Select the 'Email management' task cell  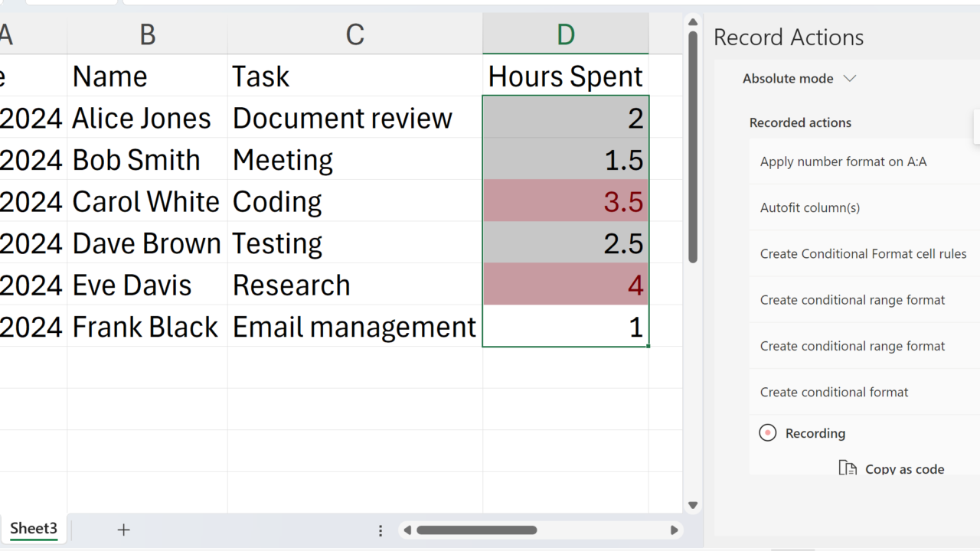[354, 327]
